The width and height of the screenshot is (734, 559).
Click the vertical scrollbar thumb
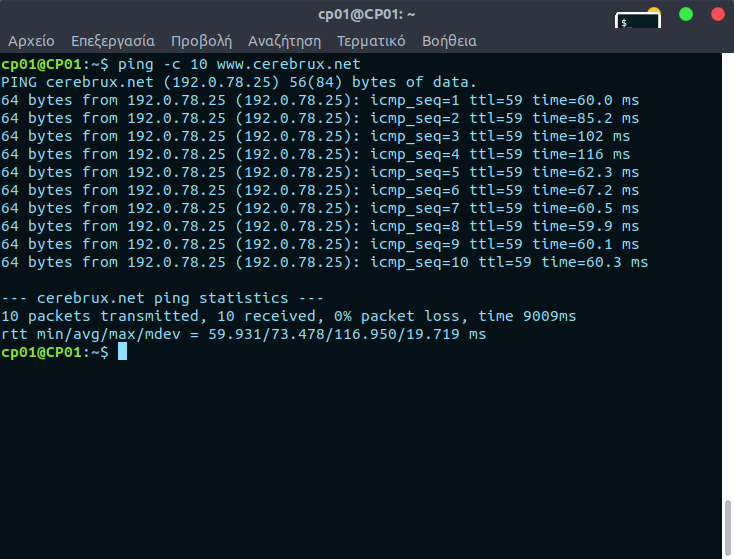pos(728,528)
